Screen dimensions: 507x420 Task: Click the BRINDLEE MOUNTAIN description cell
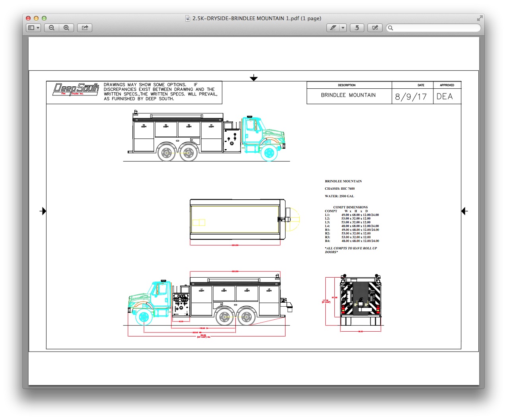(349, 95)
